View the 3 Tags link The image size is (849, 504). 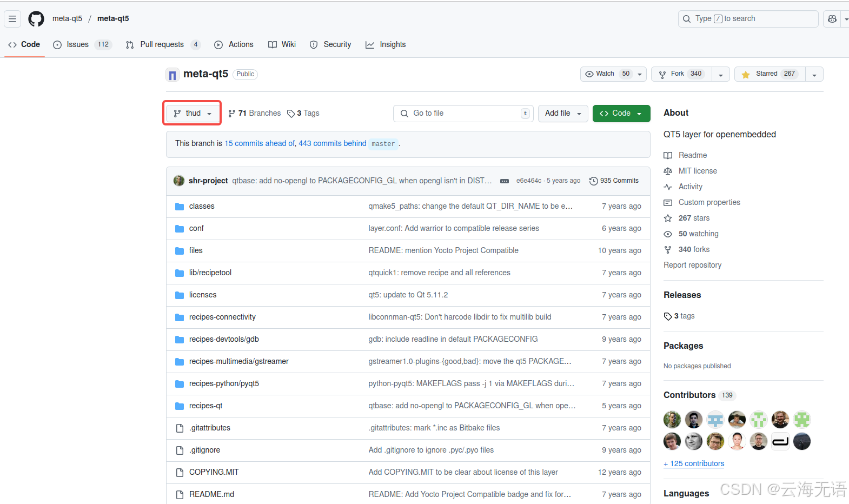coord(303,113)
